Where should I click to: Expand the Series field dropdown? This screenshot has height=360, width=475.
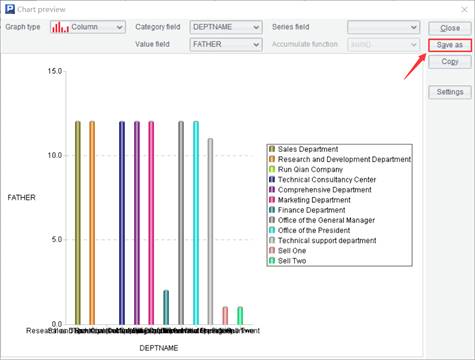coord(383,27)
